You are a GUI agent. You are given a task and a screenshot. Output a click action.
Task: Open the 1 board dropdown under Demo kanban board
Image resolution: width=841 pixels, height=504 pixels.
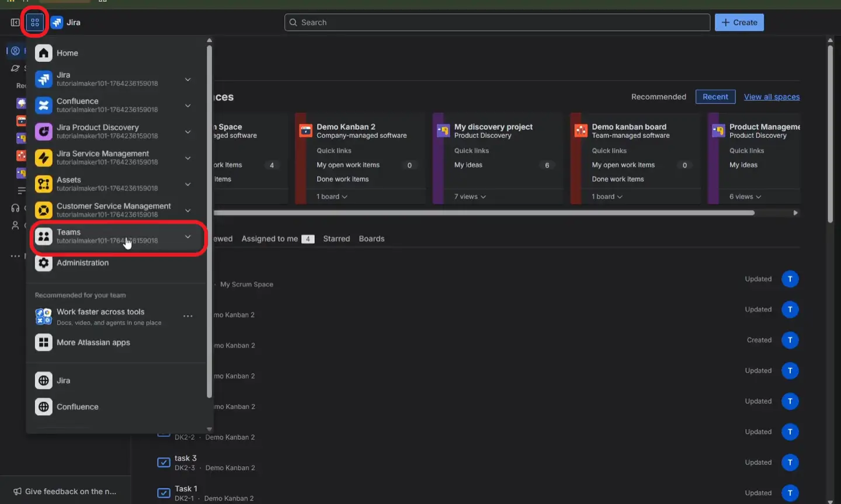[607, 197]
